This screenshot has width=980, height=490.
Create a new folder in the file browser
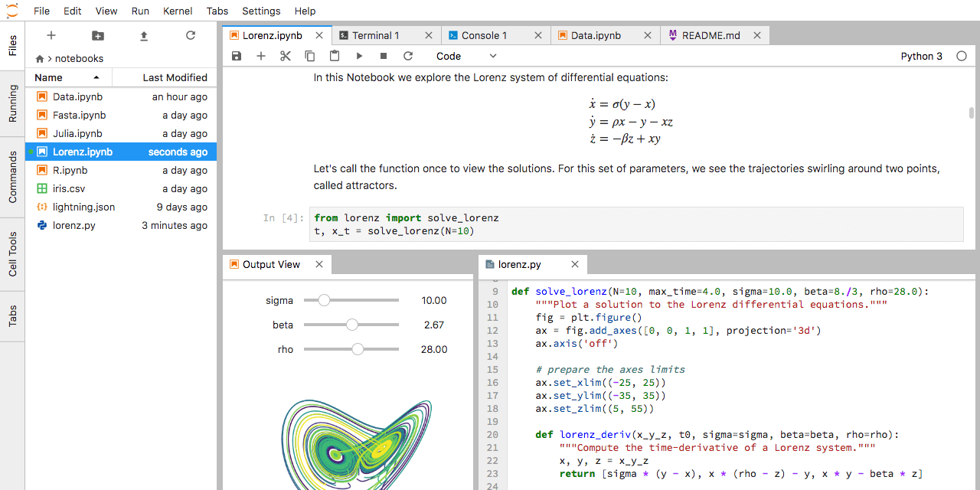(x=97, y=35)
